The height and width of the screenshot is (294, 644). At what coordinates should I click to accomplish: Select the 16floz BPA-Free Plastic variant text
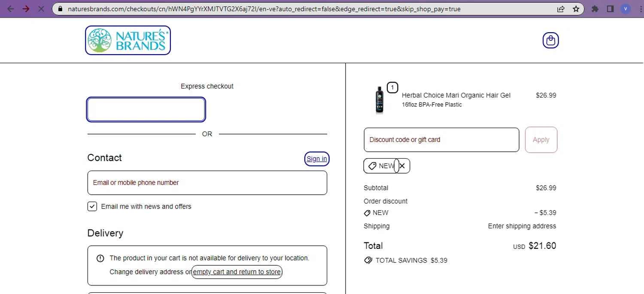(x=432, y=105)
